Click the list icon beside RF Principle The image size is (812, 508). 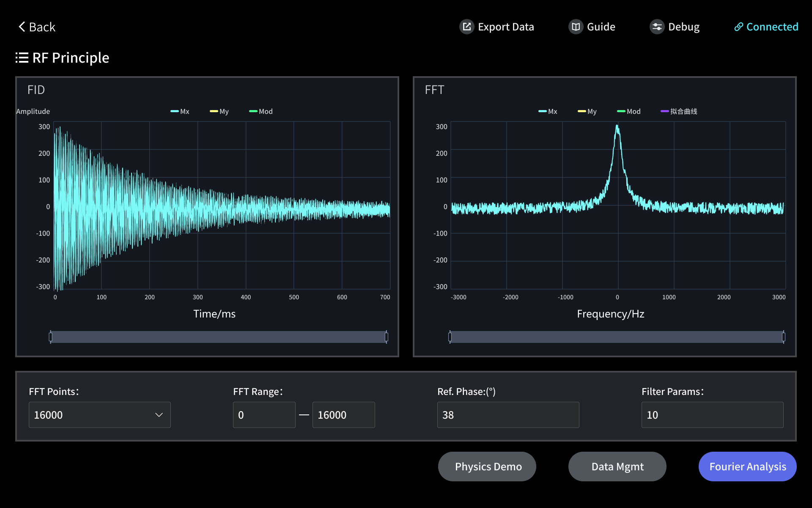click(22, 58)
